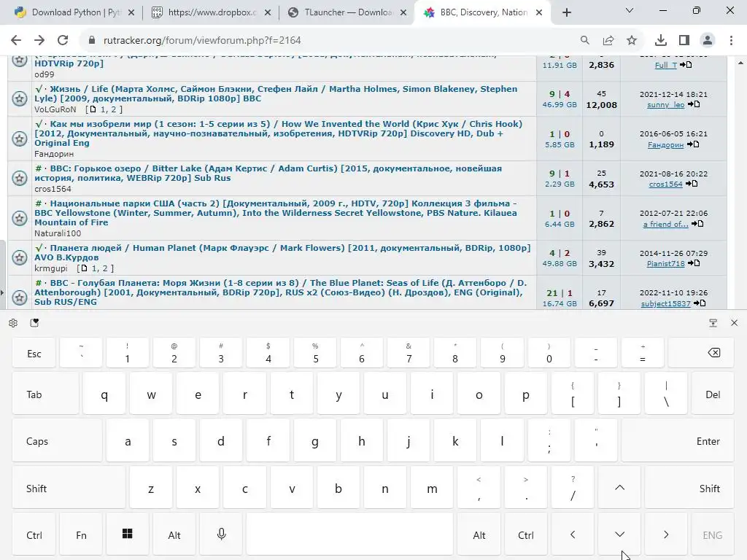
Task: Open last poster cros1564's profile
Action: point(665,184)
